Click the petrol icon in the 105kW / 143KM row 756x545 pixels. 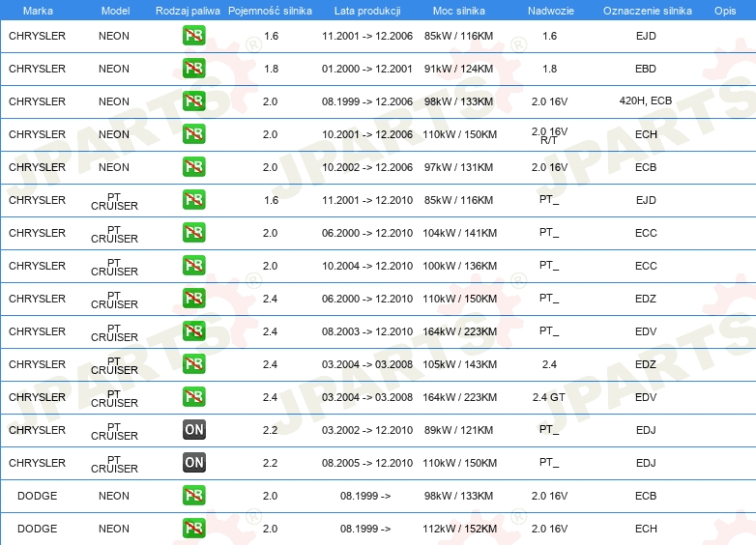(x=193, y=363)
